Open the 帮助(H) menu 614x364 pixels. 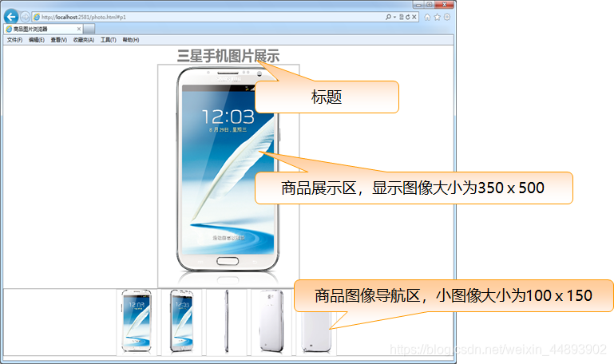point(131,40)
